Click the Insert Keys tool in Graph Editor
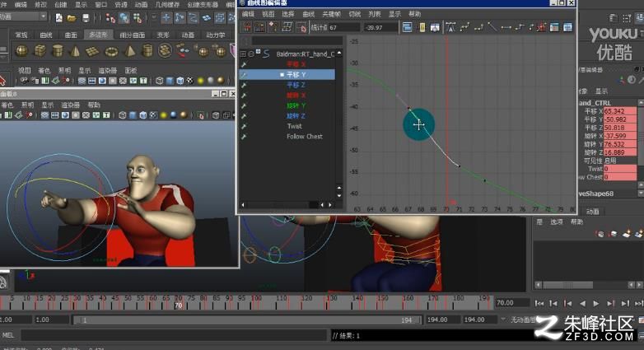 tap(260, 27)
